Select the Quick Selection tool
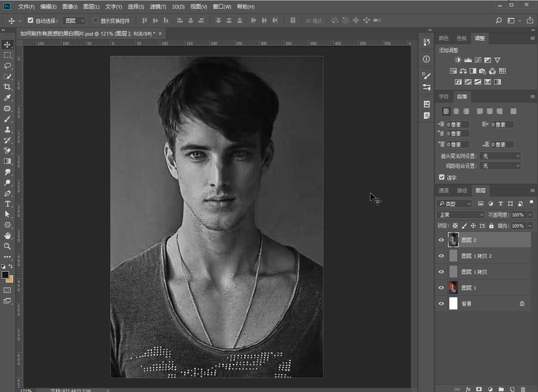Image resolution: width=538 pixels, height=392 pixels. (x=7, y=76)
